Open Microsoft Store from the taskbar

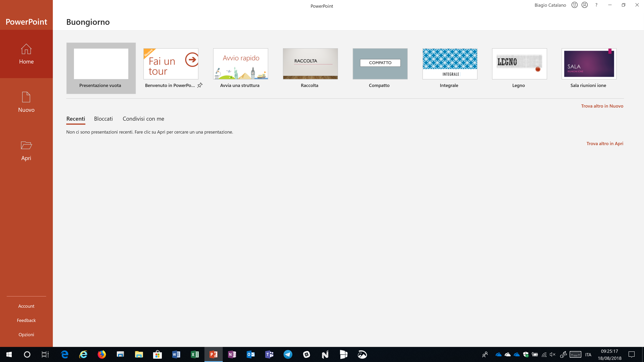[x=157, y=354]
